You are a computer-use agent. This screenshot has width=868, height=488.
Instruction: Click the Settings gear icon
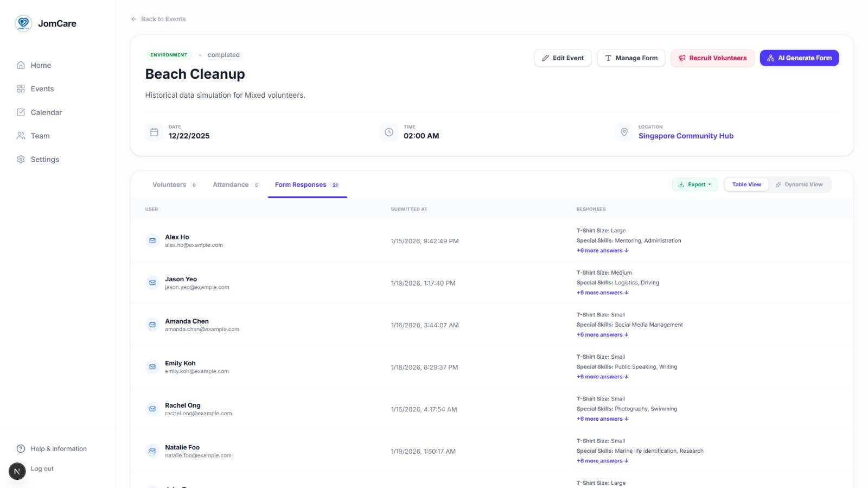point(21,160)
